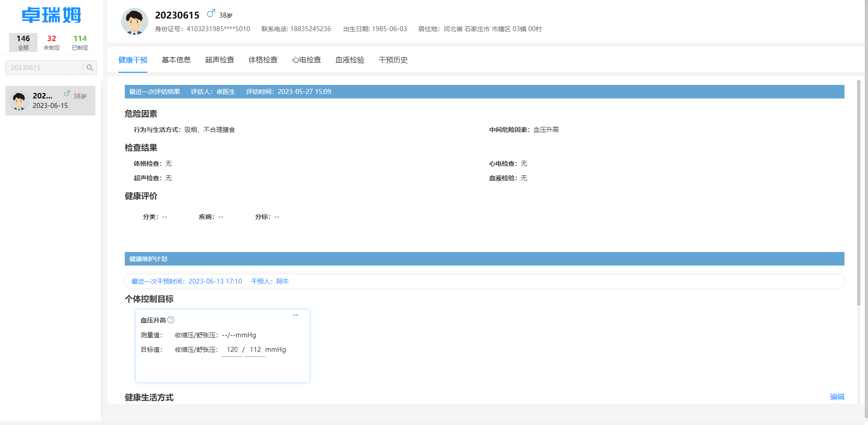Viewport: 868px width, 425px height.
Task: Open the 心电检查 tab
Action: point(307,60)
